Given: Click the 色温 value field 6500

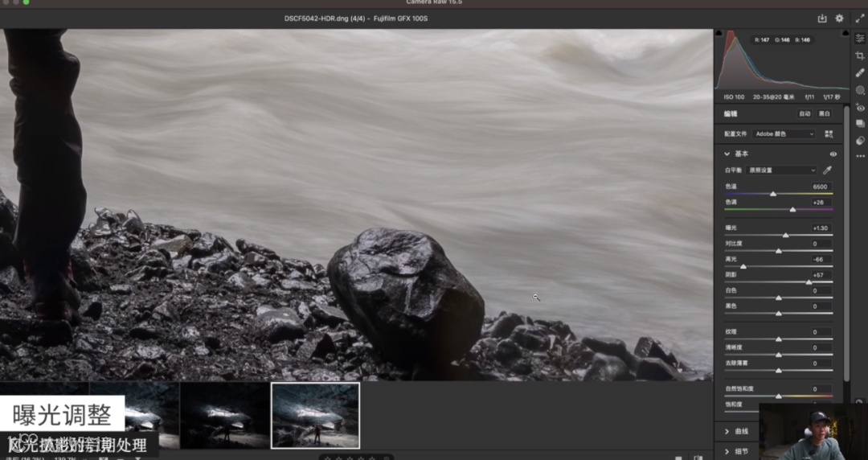Looking at the screenshot, I should point(820,187).
